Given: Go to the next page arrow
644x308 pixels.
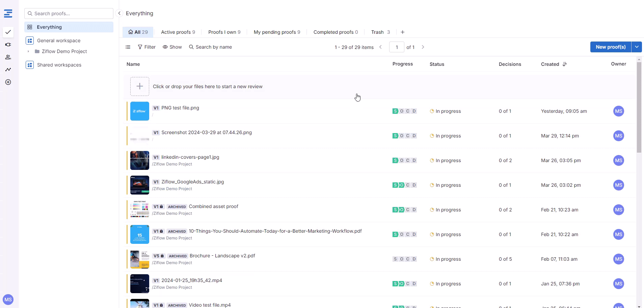Looking at the screenshot, I should tap(423, 47).
